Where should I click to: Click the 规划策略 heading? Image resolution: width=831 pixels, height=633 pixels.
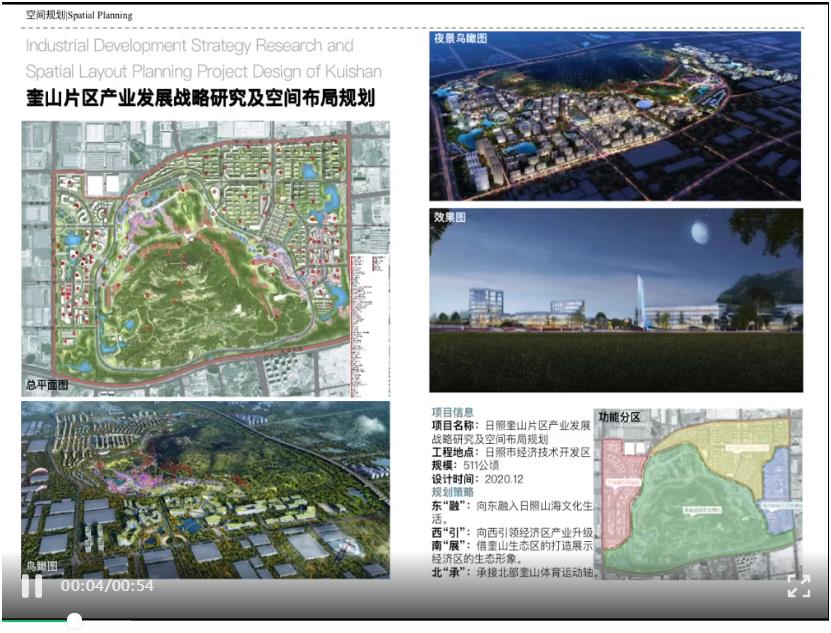(453, 492)
